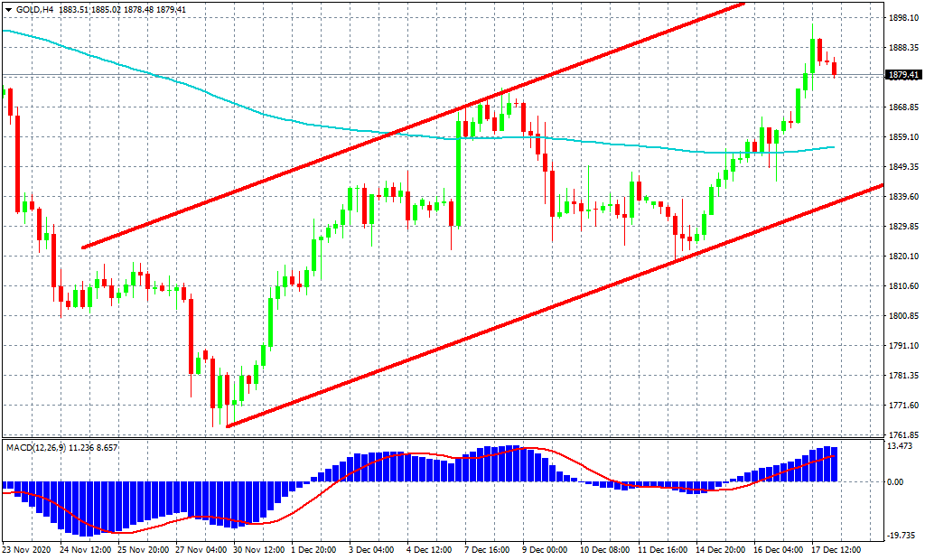This screenshot has height=560, width=925.
Task: Open the dropdown arrow beside GOLD,H4
Action: (x=8, y=9)
